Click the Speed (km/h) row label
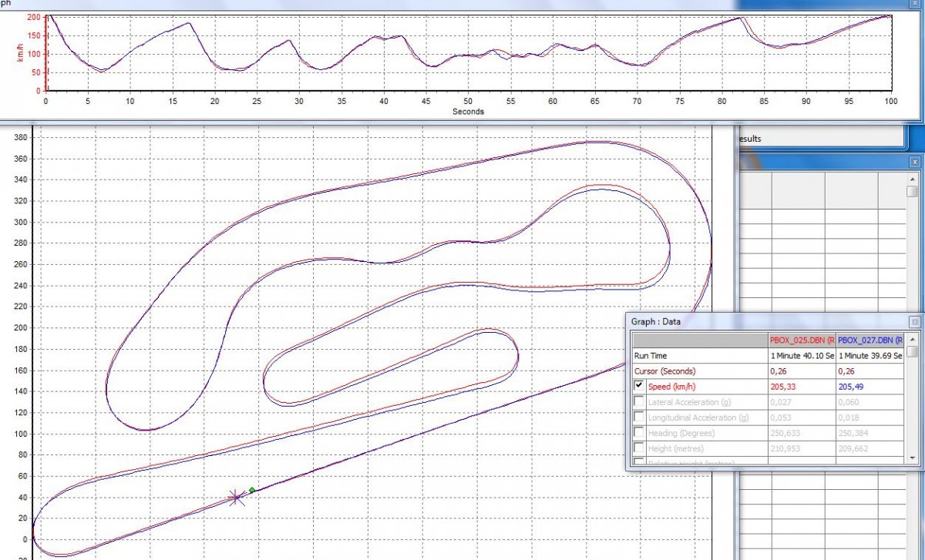Image resolution: width=925 pixels, height=560 pixels. click(x=671, y=387)
